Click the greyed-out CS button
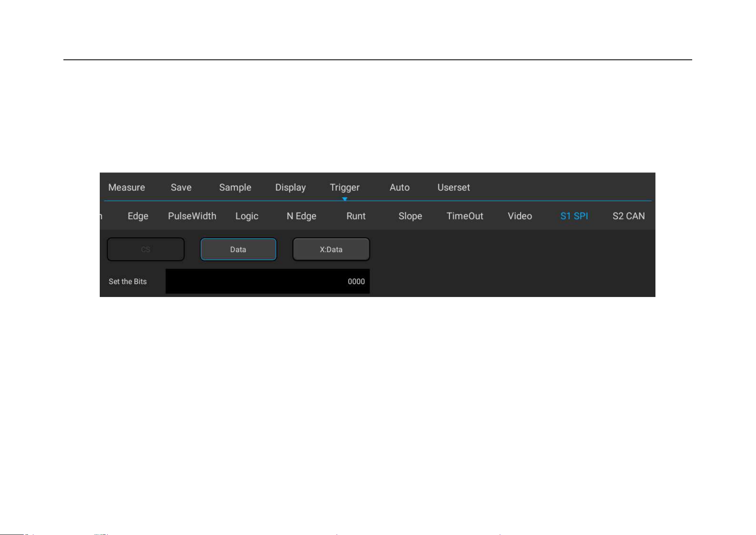The height and width of the screenshot is (535, 756). pyautogui.click(x=146, y=249)
